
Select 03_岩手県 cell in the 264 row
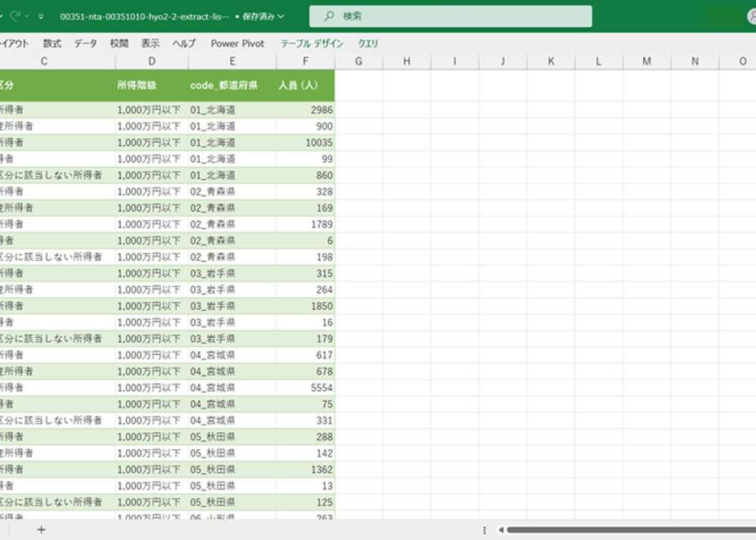232,290
